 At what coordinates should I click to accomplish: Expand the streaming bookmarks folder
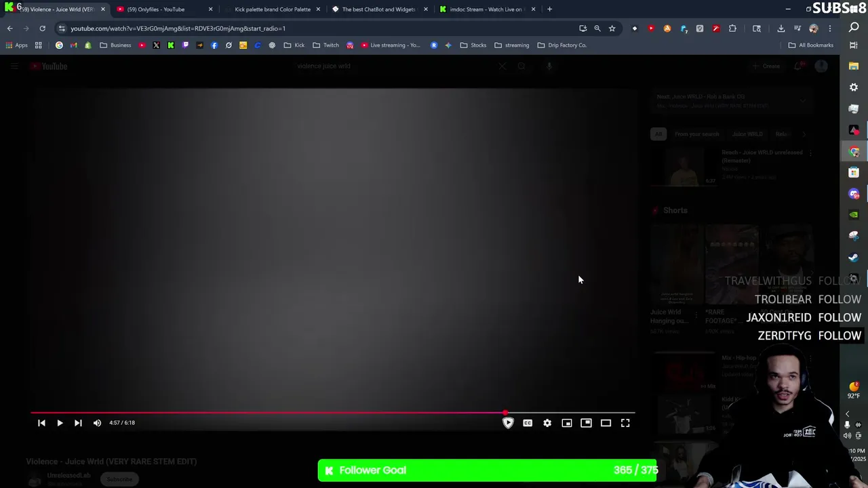[511, 45]
